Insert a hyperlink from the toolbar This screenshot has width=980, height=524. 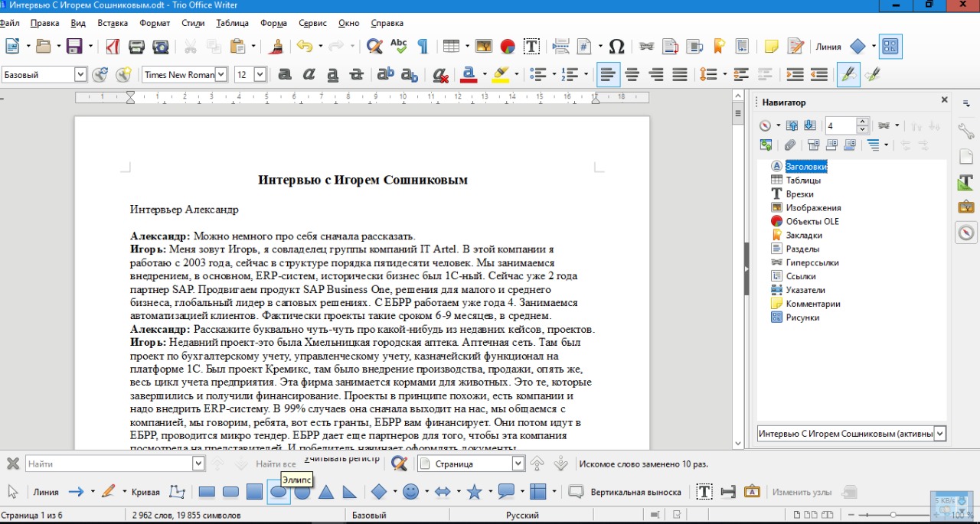coord(646,47)
